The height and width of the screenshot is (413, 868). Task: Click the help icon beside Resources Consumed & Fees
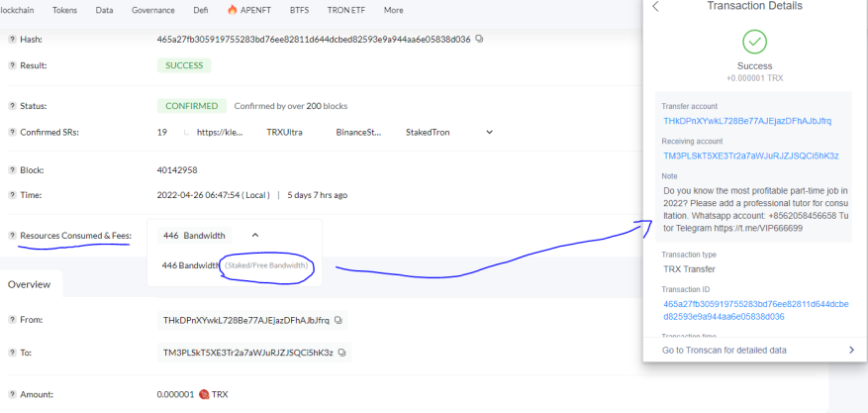point(12,236)
